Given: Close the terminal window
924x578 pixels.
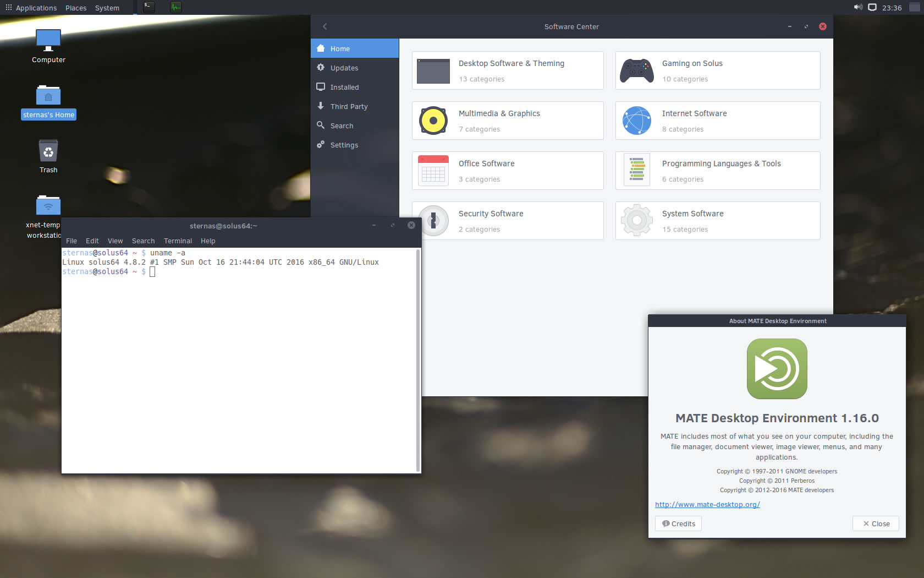Looking at the screenshot, I should [411, 225].
